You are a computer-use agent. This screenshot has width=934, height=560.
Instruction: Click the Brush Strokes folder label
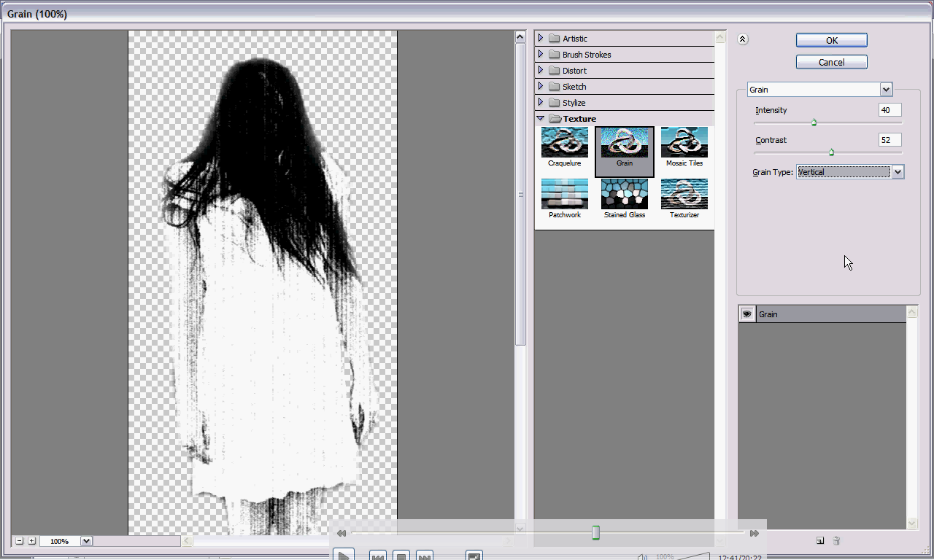pos(587,55)
